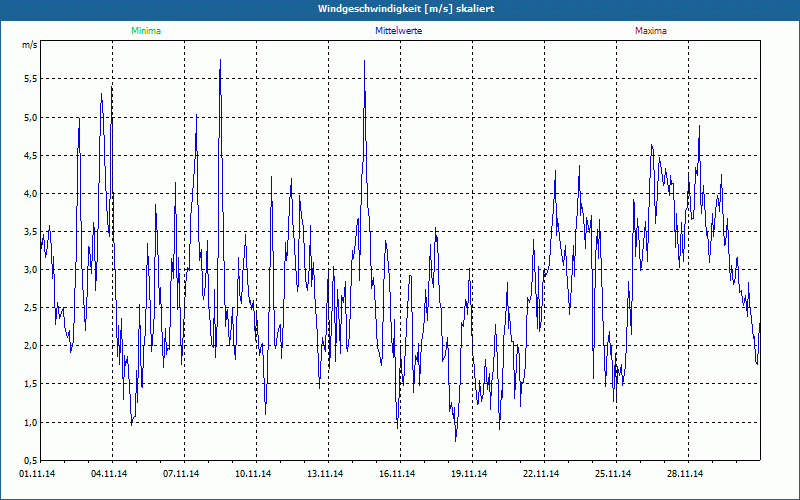Click the 5,0 y-axis value
This screenshot has width=800, height=500.
30,117
